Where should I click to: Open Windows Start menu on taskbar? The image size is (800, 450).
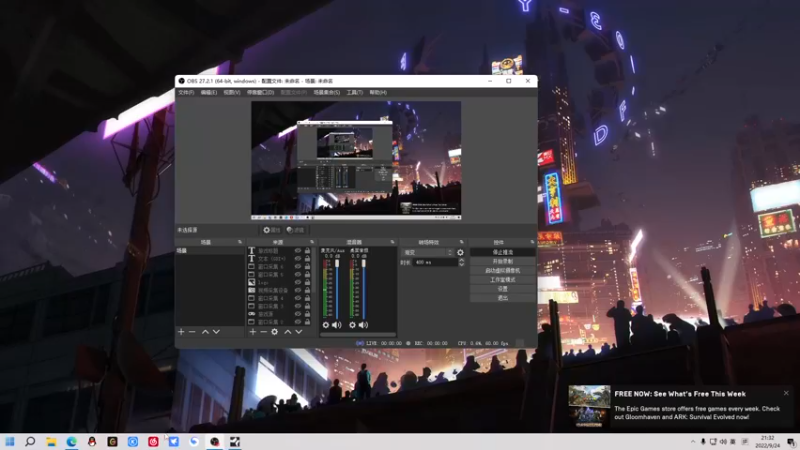[x=10, y=441]
